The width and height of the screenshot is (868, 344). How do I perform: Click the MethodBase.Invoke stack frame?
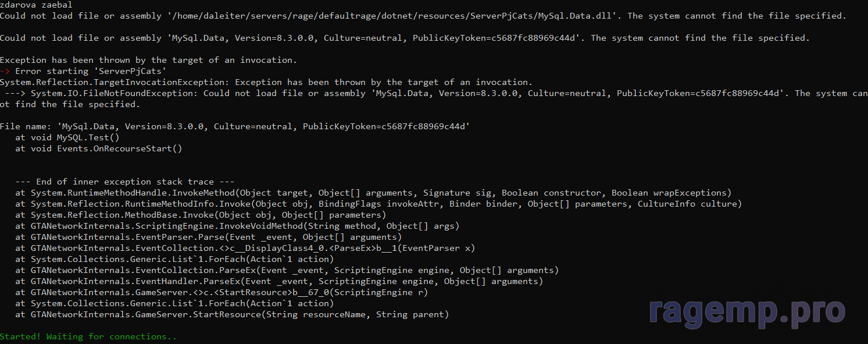click(x=205, y=215)
